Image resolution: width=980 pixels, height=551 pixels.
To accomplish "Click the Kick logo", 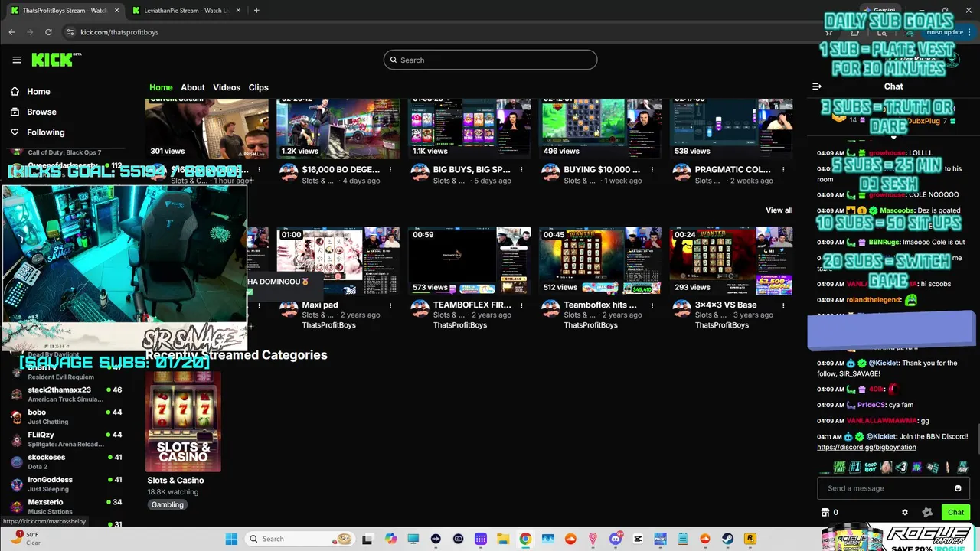I will (56, 60).
